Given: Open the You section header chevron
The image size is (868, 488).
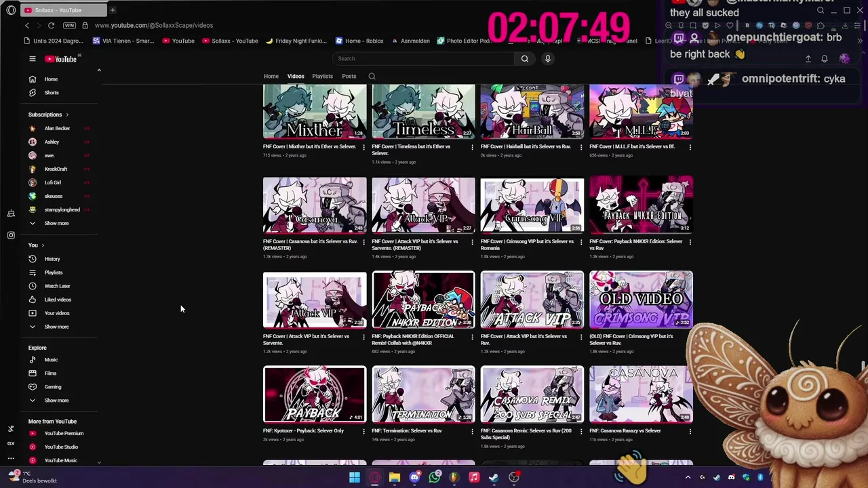Looking at the screenshot, I should [43, 245].
